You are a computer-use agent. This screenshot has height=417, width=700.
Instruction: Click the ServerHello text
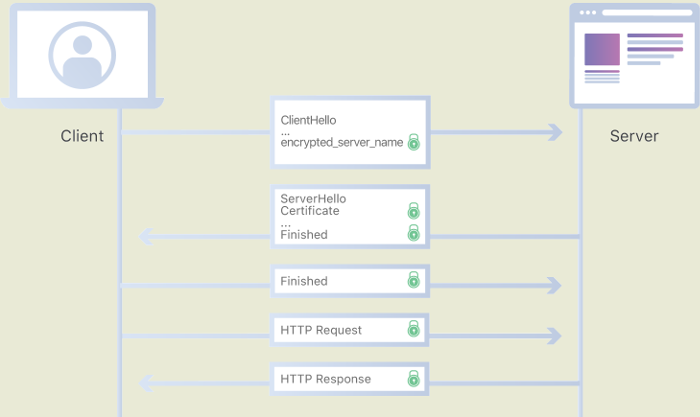point(313,199)
